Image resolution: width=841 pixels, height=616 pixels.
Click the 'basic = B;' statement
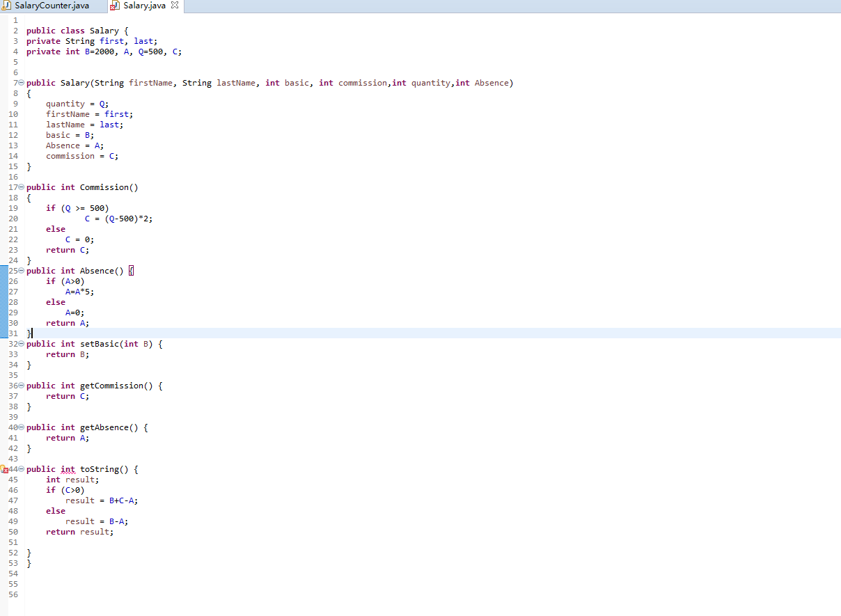pyautogui.click(x=70, y=135)
